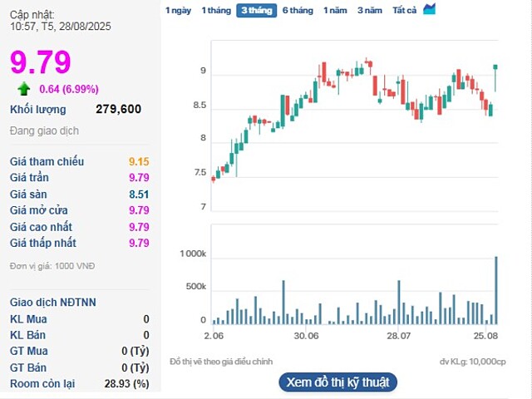This screenshot has width=532, height=399.
Task: Click the tallest volume bar near 25.08
Action: (x=496, y=289)
